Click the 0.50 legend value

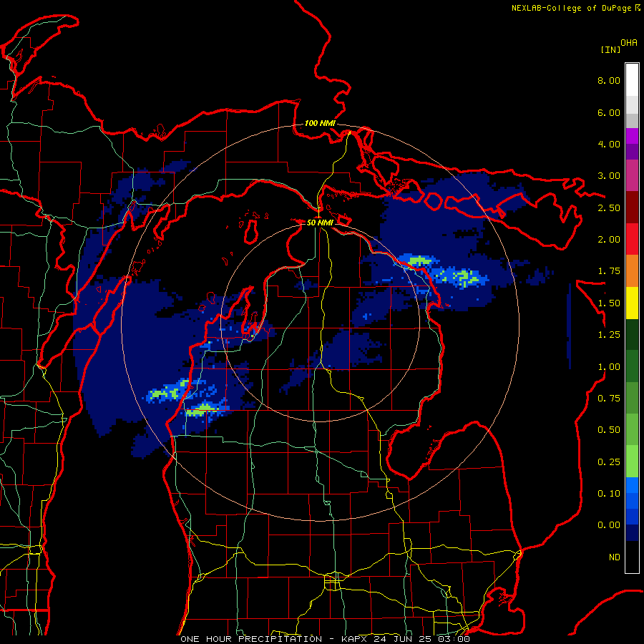pyautogui.click(x=609, y=430)
